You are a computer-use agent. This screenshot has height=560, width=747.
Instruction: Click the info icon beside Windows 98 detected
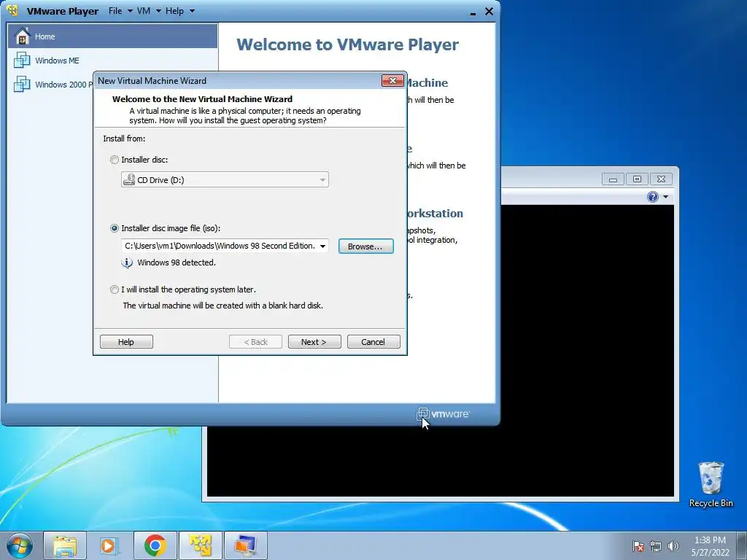point(127,262)
